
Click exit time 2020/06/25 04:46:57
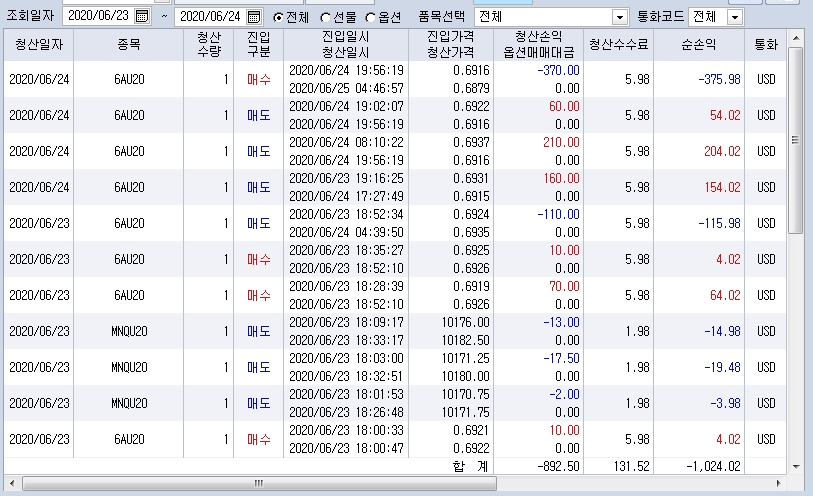tap(346, 89)
